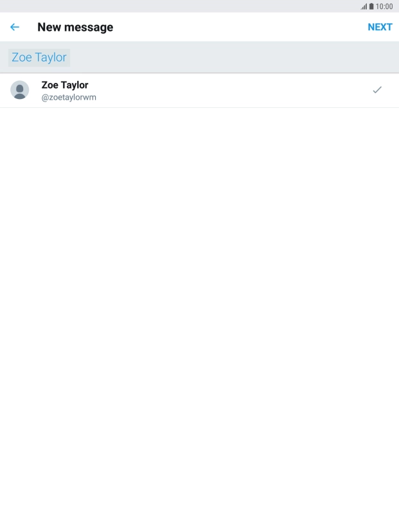Viewport: 399px width, 532px height.
Task: Click the @zoetaylorwm handle
Action: click(x=69, y=98)
